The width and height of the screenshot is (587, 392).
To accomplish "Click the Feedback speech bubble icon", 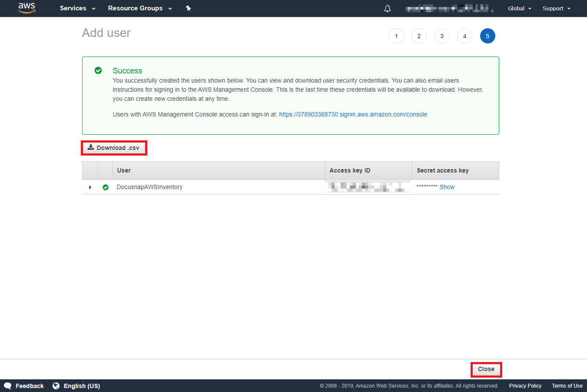I will pos(7,386).
